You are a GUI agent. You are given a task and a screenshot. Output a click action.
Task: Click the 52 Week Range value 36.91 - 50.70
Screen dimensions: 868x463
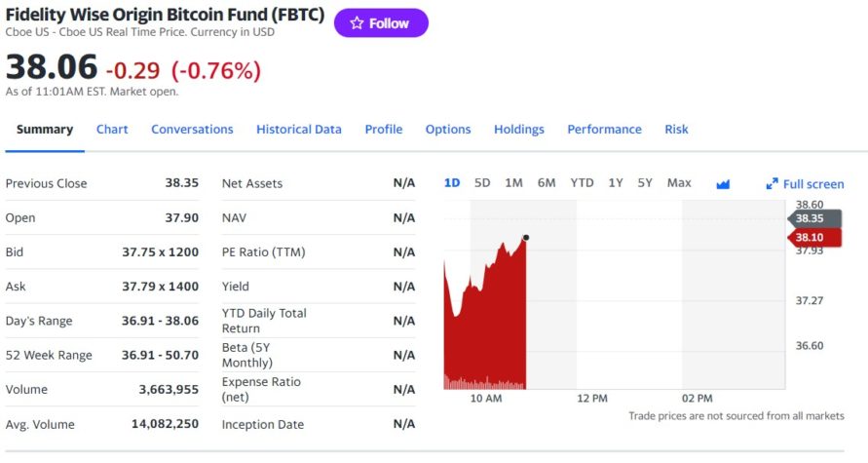(x=160, y=355)
